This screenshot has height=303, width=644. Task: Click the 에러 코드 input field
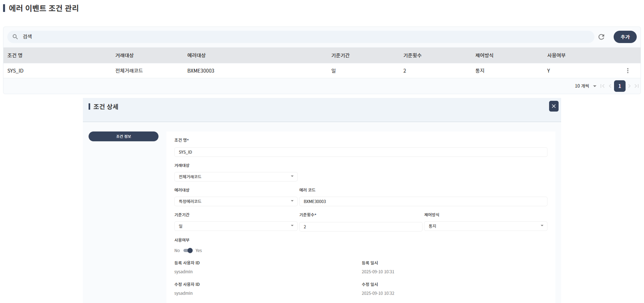(423, 201)
